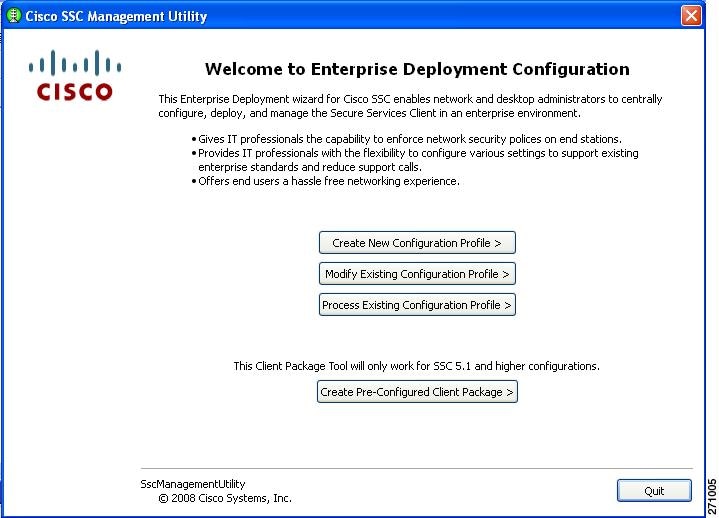Click Create New Configuration Profile button
The height and width of the screenshot is (518, 719).
(417, 242)
